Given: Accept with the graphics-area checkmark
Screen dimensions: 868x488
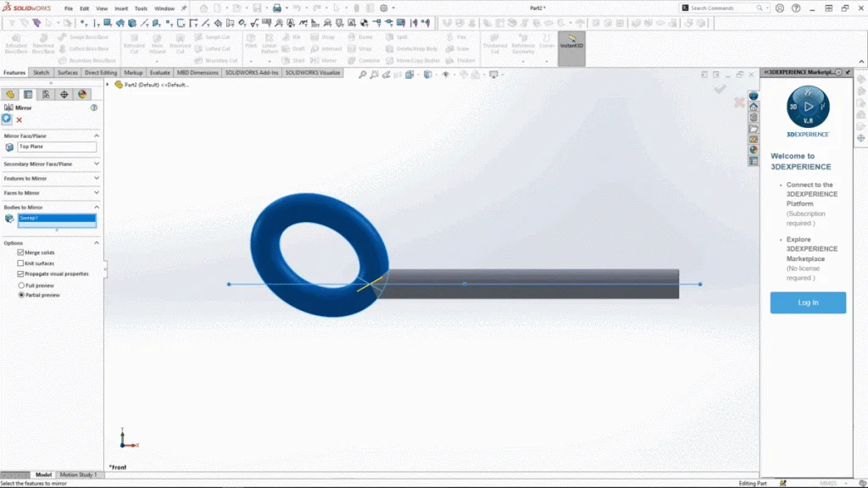Looking at the screenshot, I should [720, 88].
